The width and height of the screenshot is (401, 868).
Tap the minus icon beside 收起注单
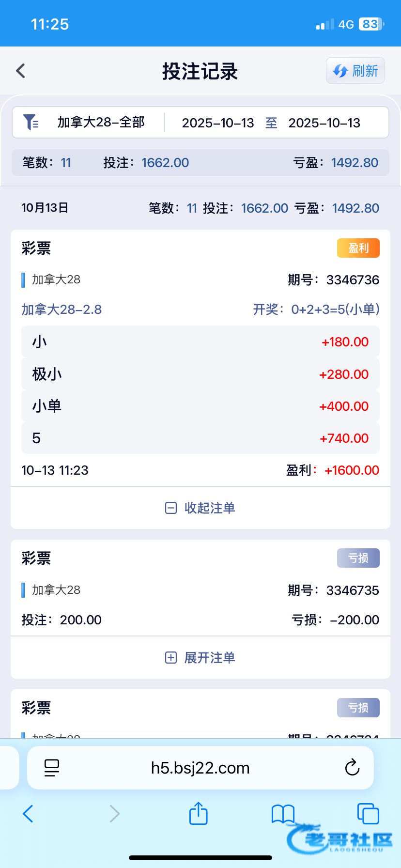pyautogui.click(x=171, y=508)
